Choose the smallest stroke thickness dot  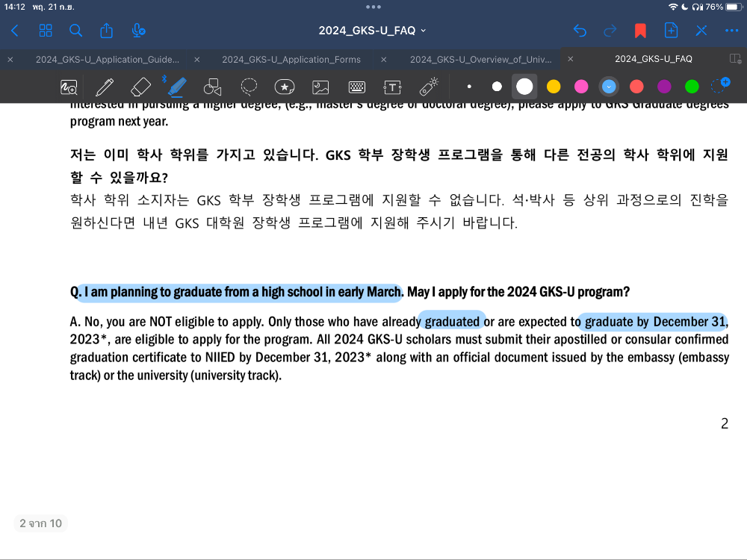[469, 87]
